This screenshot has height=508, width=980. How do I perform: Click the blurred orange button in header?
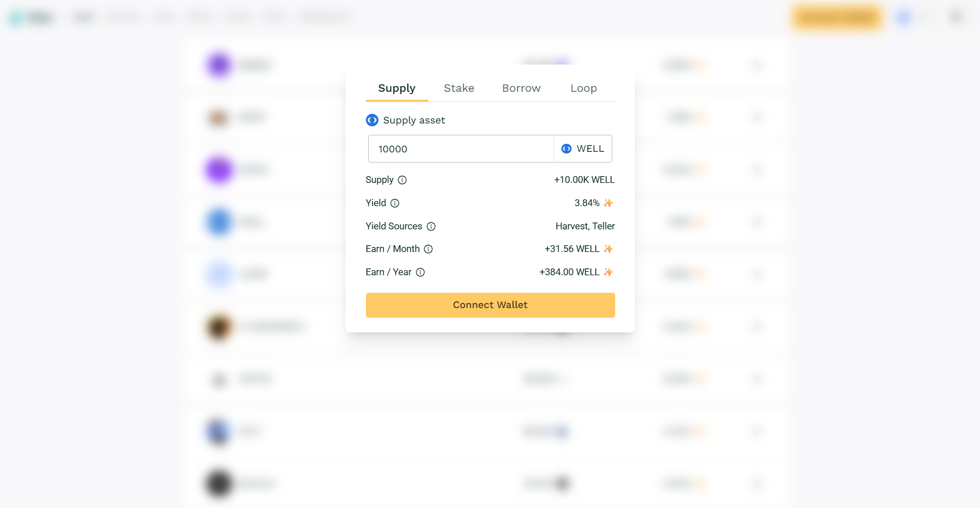(x=837, y=18)
